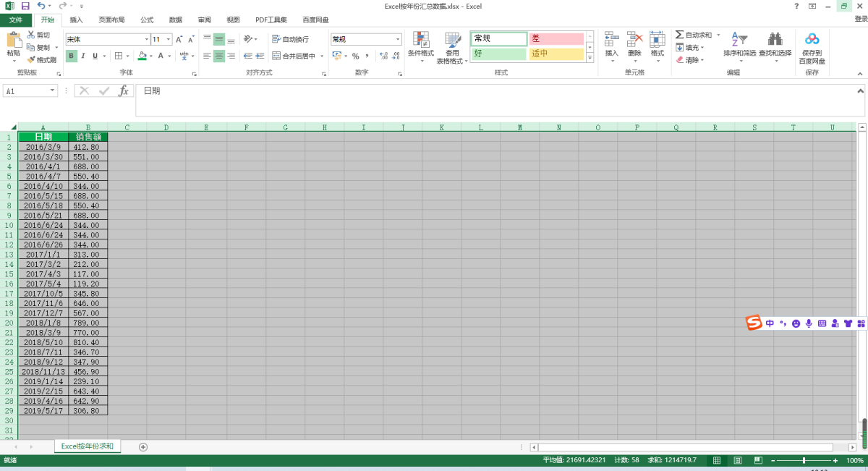Toggle Wrap Text (自动换行)
Image resolution: width=868 pixels, height=471 pixels.
pyautogui.click(x=290, y=39)
